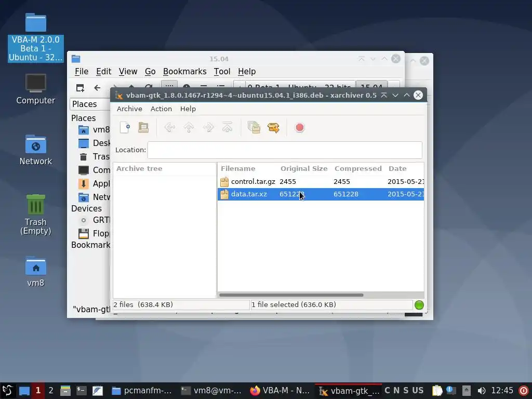
Task: Open the Bookmarks menu in the file manager
Action: [x=184, y=72]
